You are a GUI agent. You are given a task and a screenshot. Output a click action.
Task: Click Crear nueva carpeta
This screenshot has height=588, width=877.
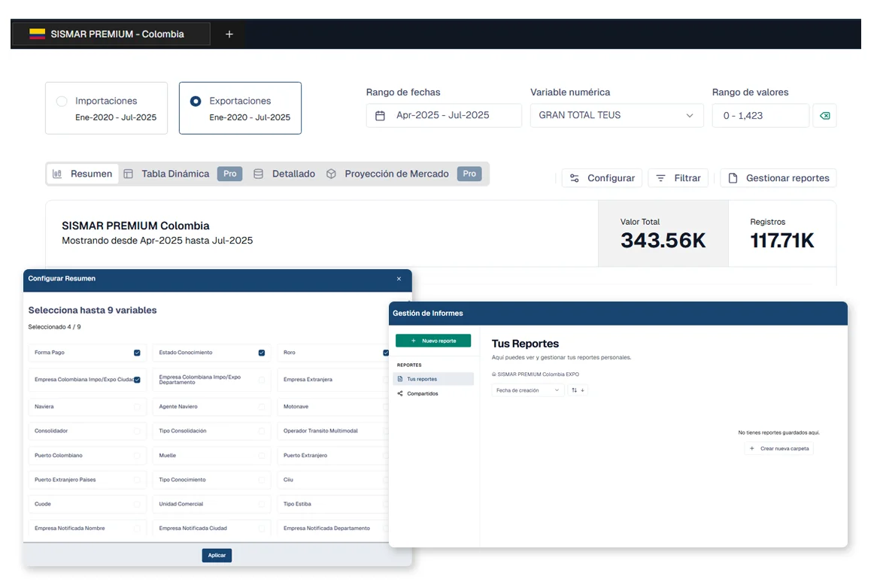[x=778, y=448]
